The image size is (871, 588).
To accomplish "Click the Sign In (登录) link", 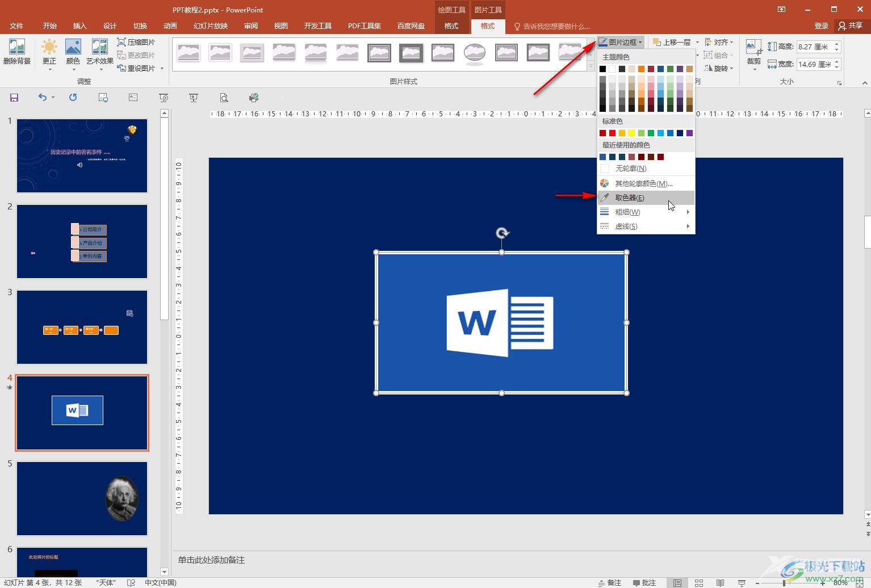I will (x=822, y=26).
